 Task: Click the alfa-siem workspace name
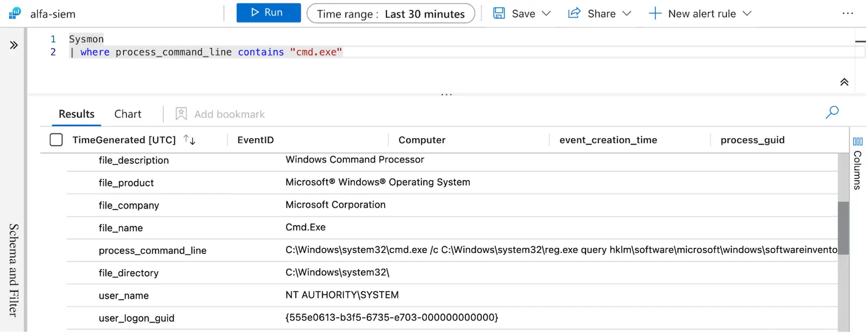(53, 14)
